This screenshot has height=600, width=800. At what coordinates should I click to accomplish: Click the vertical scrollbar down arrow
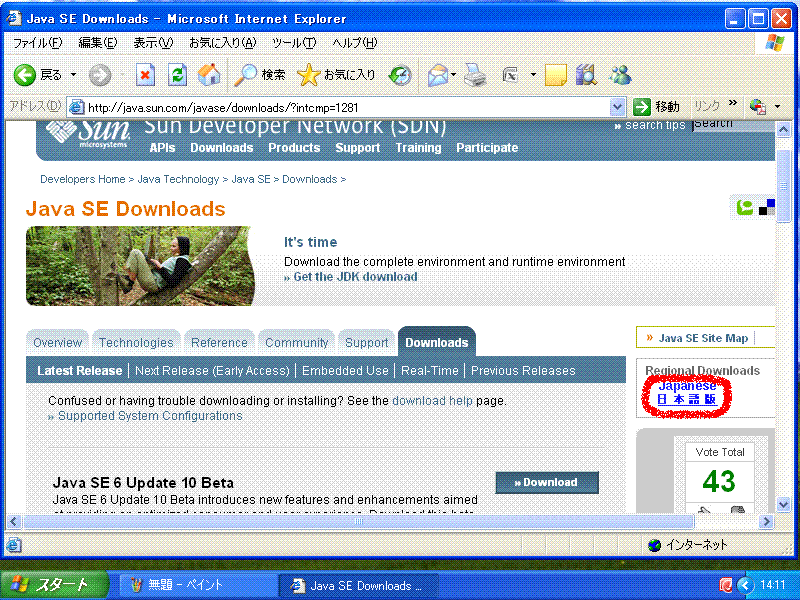tap(783, 505)
